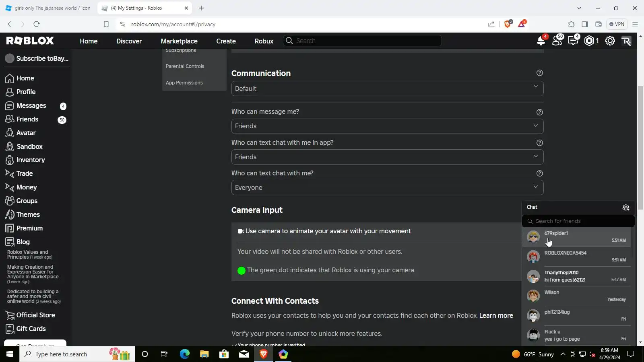Click the Communication help question mark
The image size is (644, 362).
(x=540, y=73)
